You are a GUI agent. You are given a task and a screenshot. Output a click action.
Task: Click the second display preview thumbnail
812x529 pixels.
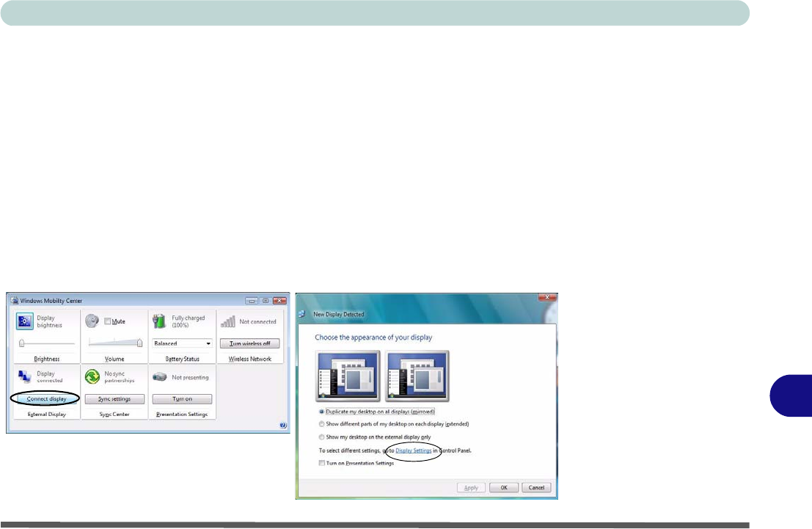(x=417, y=376)
